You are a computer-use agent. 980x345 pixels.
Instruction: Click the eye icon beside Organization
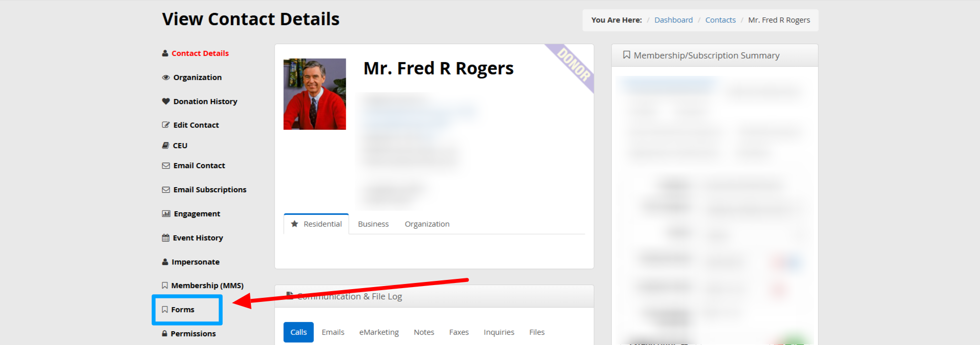click(x=166, y=77)
